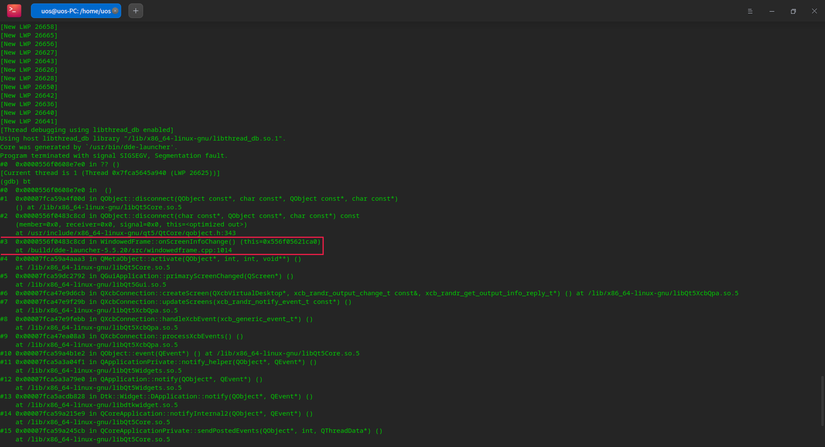Close the terminal window
Viewport: 825px width, 447px height.
tap(814, 10)
